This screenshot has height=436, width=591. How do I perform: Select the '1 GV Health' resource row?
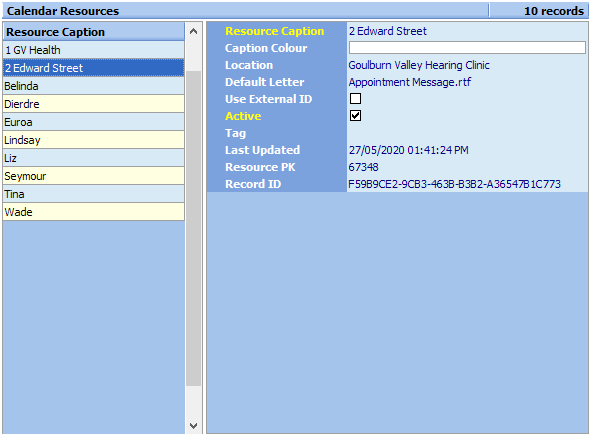[93, 50]
